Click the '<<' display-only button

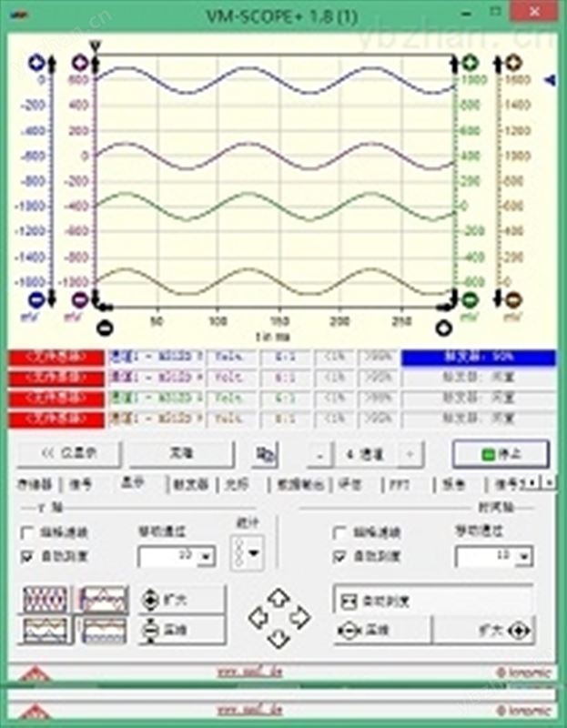[69, 453]
